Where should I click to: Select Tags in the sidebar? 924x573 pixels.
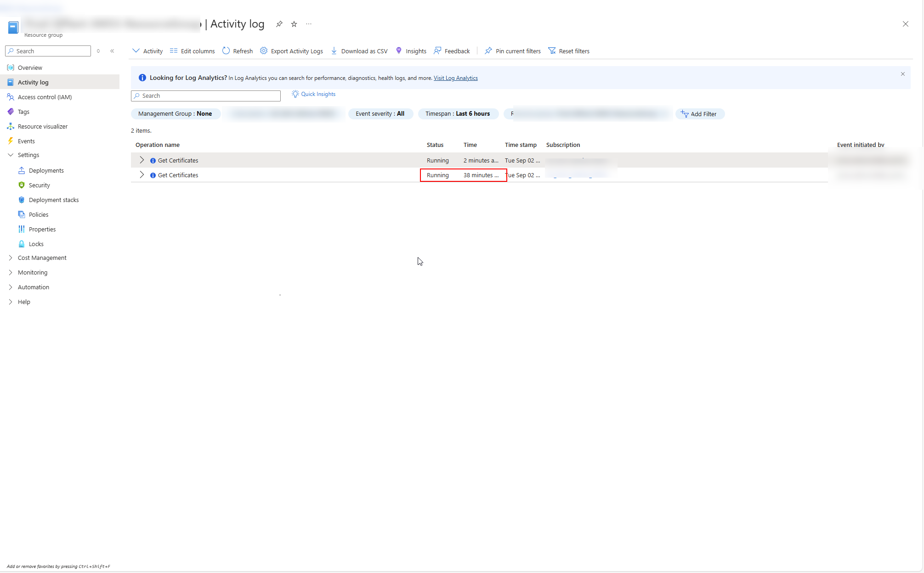(23, 112)
